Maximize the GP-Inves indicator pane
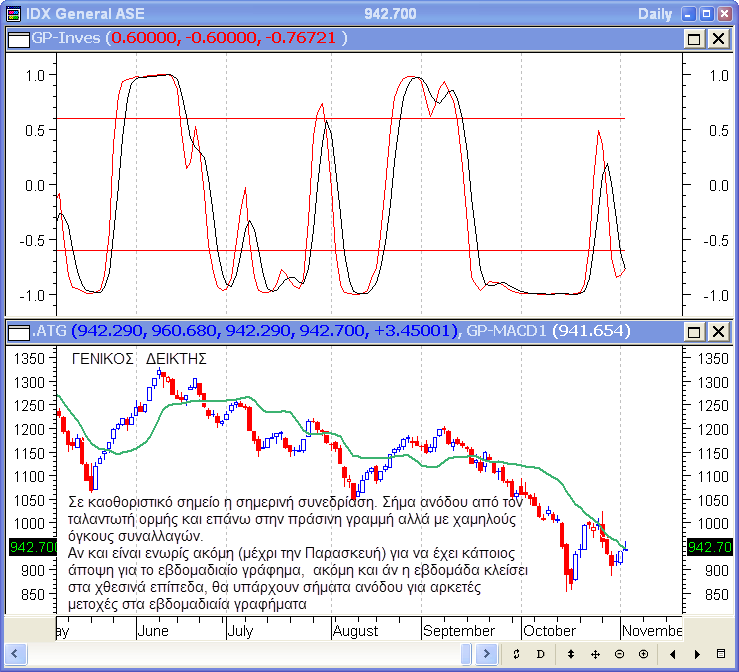The height and width of the screenshot is (672, 739). [x=694, y=38]
